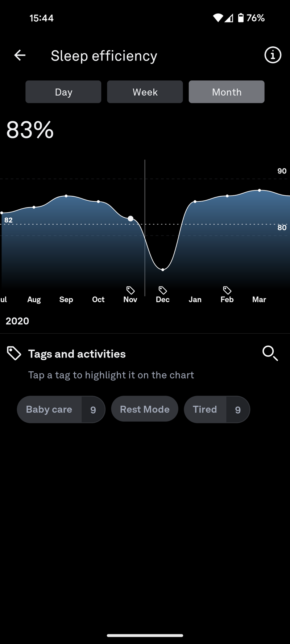Toggle the Baby care tag highlight
Image resolution: width=290 pixels, height=644 pixels.
49,409
